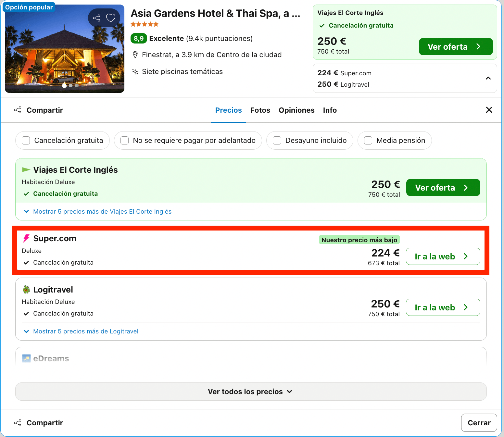Click Compartir in the bottom footer
Image resolution: width=504 pixels, height=437 pixels.
point(39,423)
